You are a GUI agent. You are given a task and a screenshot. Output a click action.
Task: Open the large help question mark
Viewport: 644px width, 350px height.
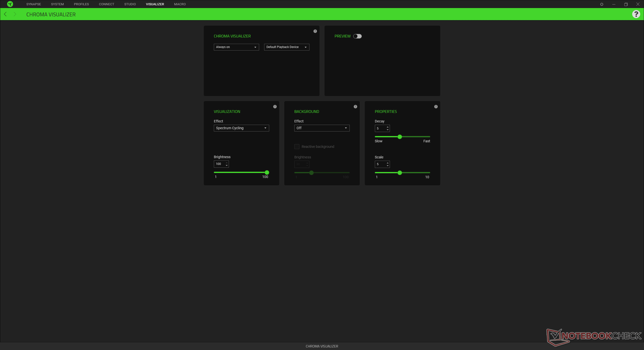pyautogui.click(x=636, y=14)
